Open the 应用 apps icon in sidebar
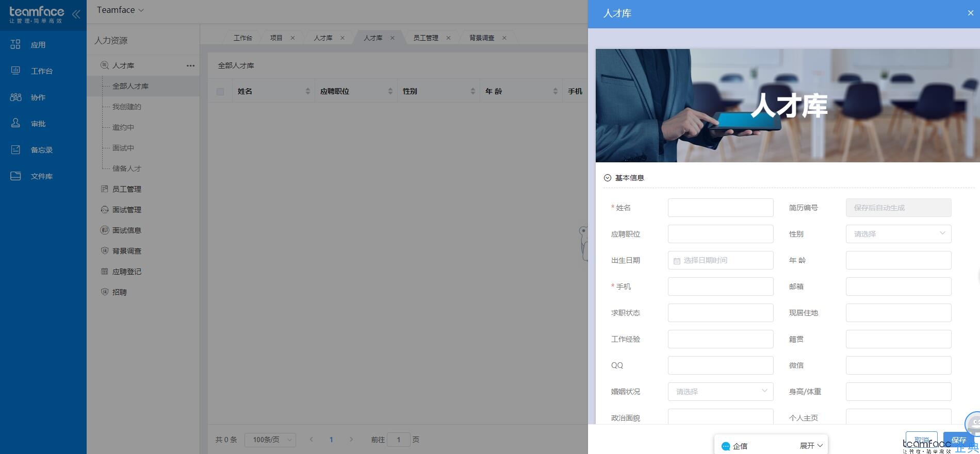The height and width of the screenshot is (454, 980). click(15, 44)
